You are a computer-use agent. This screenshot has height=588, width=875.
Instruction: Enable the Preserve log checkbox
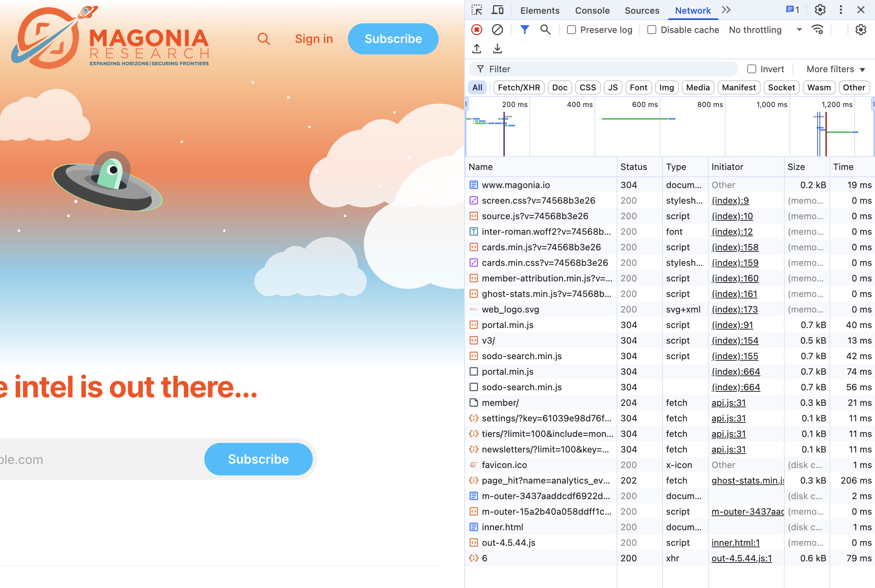[x=571, y=30]
